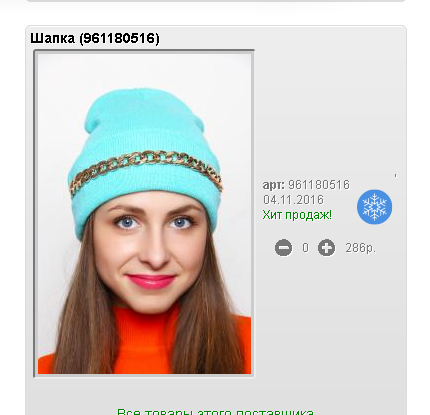Click the quantity value 0 between the buttons
The image size is (430, 415).
(x=305, y=248)
